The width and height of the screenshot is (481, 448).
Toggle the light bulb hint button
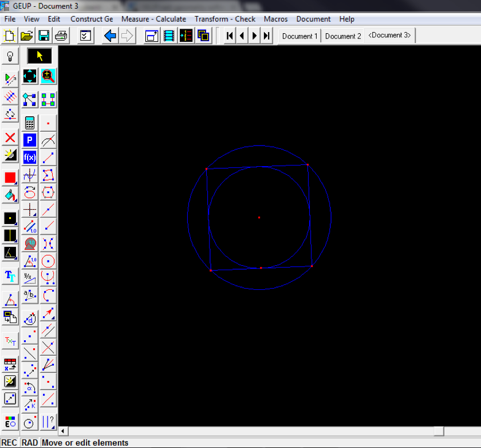pyautogui.click(x=10, y=56)
